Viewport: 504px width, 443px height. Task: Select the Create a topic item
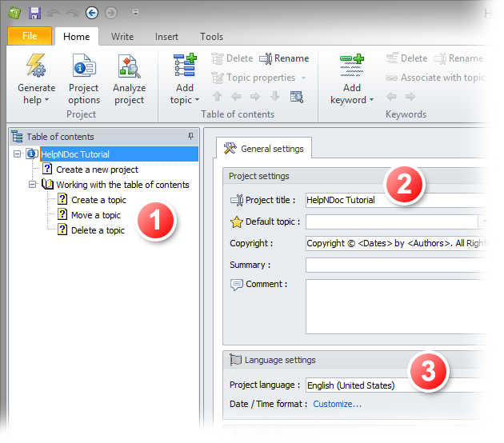point(98,200)
